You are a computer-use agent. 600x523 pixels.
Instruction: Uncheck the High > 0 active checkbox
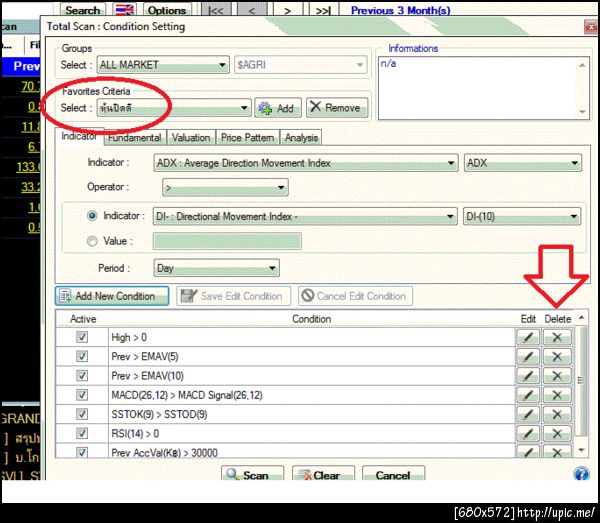click(82, 337)
